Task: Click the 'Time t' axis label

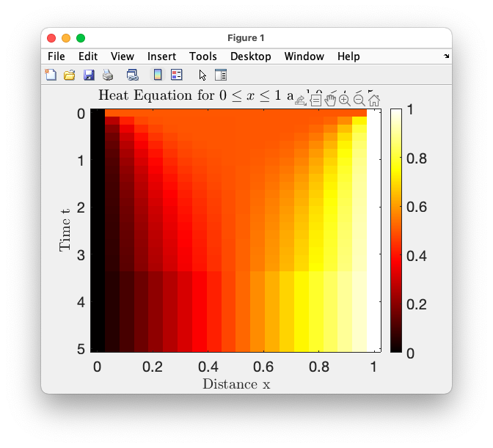Action: (65, 230)
